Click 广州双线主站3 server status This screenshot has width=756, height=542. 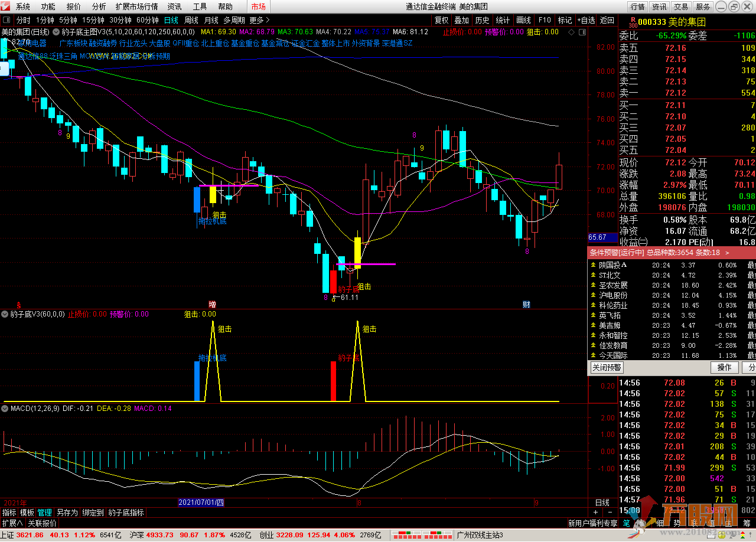coord(480,536)
